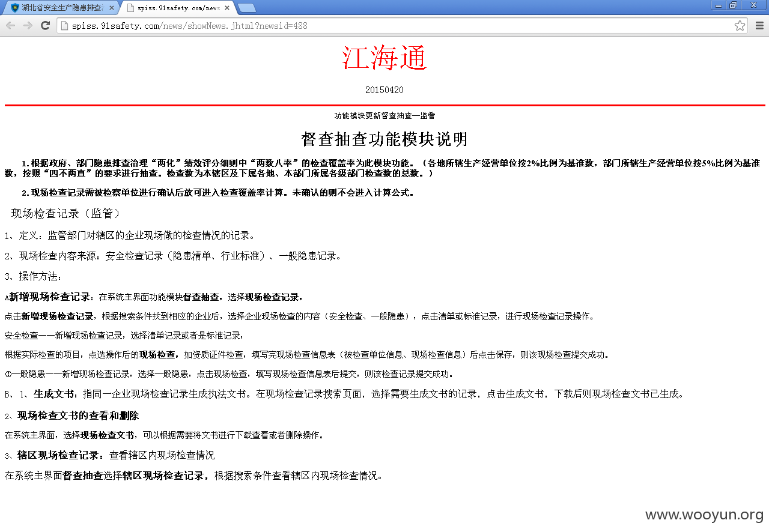Click the line starting 在系统主界面，选择现场检查文书
This screenshot has width=769, height=532.
[164, 435]
